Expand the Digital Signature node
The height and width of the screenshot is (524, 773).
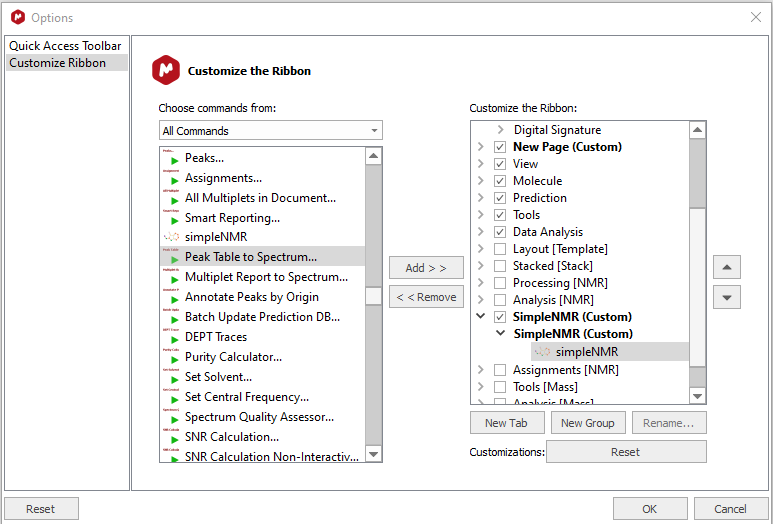(500, 130)
